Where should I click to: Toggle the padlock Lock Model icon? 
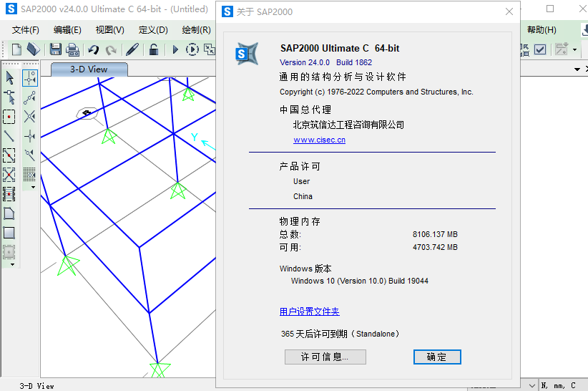pos(154,49)
